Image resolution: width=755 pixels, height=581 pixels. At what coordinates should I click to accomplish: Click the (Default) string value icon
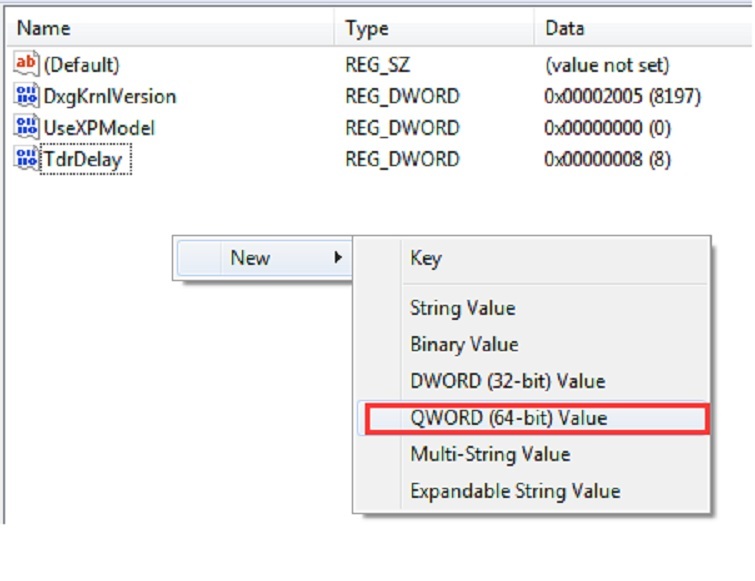(26, 65)
